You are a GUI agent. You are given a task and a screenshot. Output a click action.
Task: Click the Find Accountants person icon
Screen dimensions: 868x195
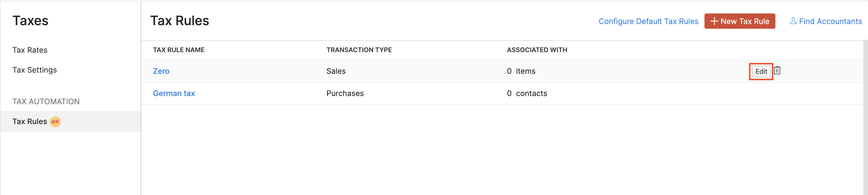tap(793, 21)
